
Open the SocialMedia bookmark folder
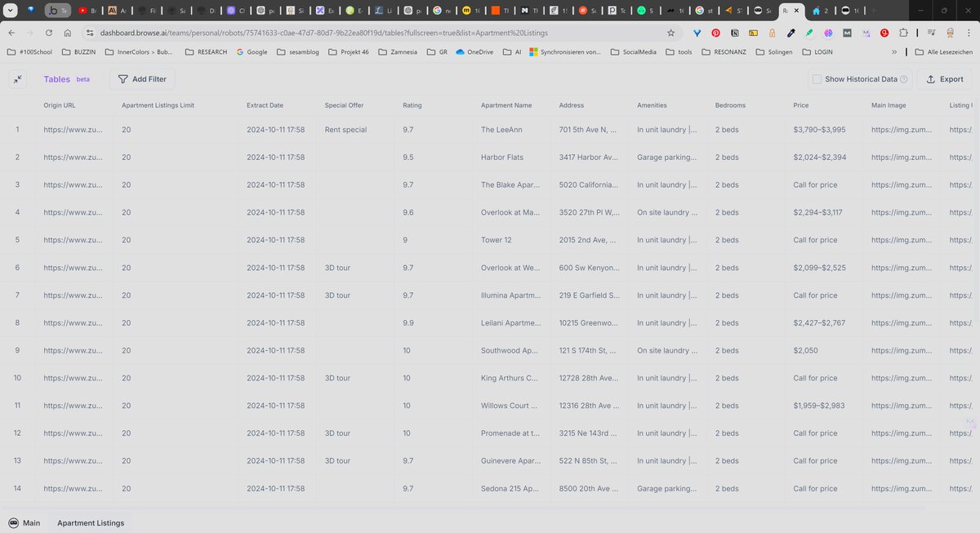tap(634, 51)
